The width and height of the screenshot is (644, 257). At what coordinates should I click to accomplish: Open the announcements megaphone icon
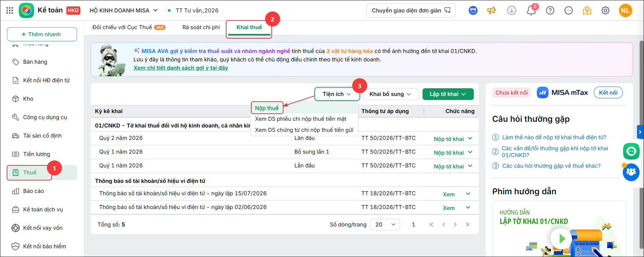pos(492,11)
